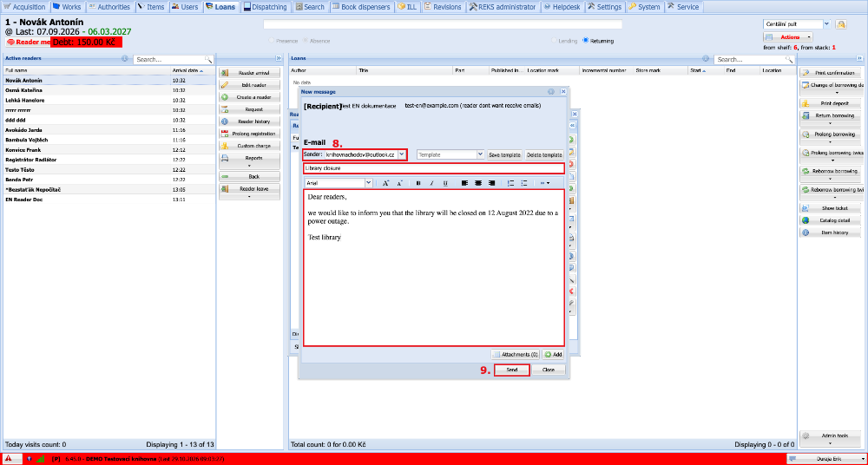The image size is (868, 465).
Task: Toggle underline formatting in message editor
Action: point(445,183)
